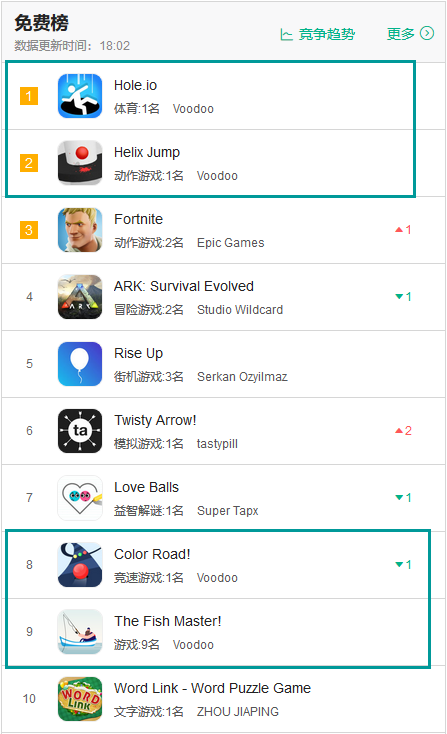The height and width of the screenshot is (734, 447).
Task: Open the Hole.io app icon
Action: click(x=80, y=96)
